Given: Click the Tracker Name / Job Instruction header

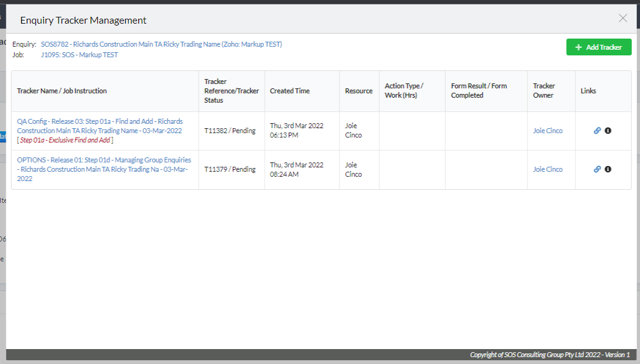Looking at the screenshot, I should tap(62, 91).
